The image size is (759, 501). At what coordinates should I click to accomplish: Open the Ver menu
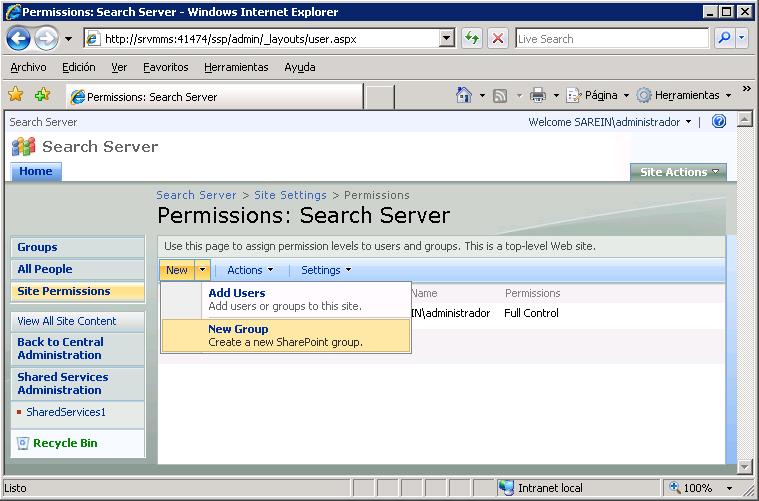(119, 67)
